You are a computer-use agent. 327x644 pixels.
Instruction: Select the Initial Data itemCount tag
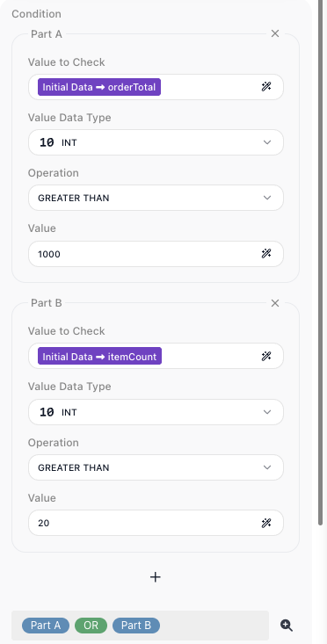[99, 356]
